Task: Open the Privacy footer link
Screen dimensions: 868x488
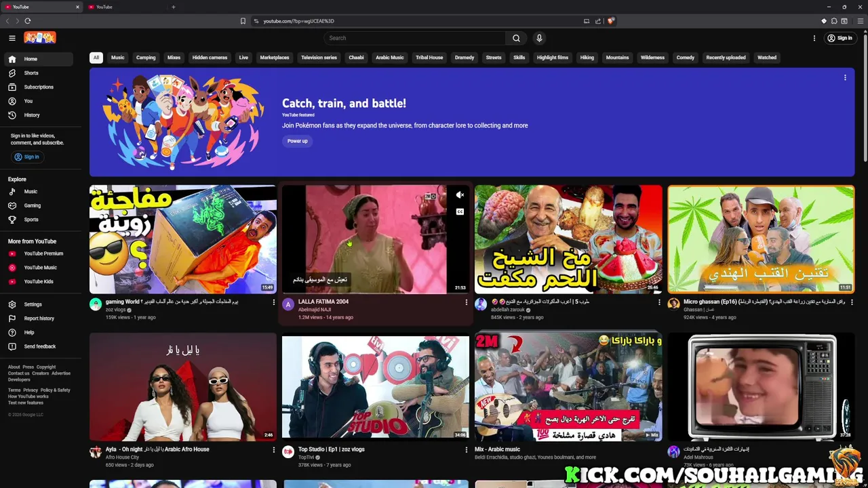Action: [x=31, y=390]
